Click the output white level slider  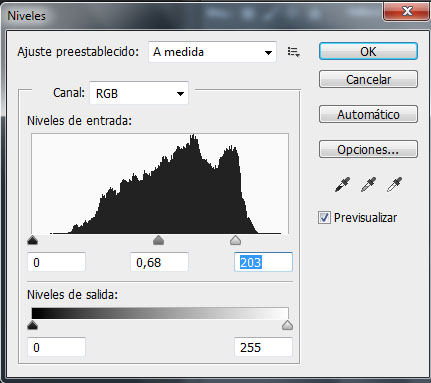(x=287, y=325)
